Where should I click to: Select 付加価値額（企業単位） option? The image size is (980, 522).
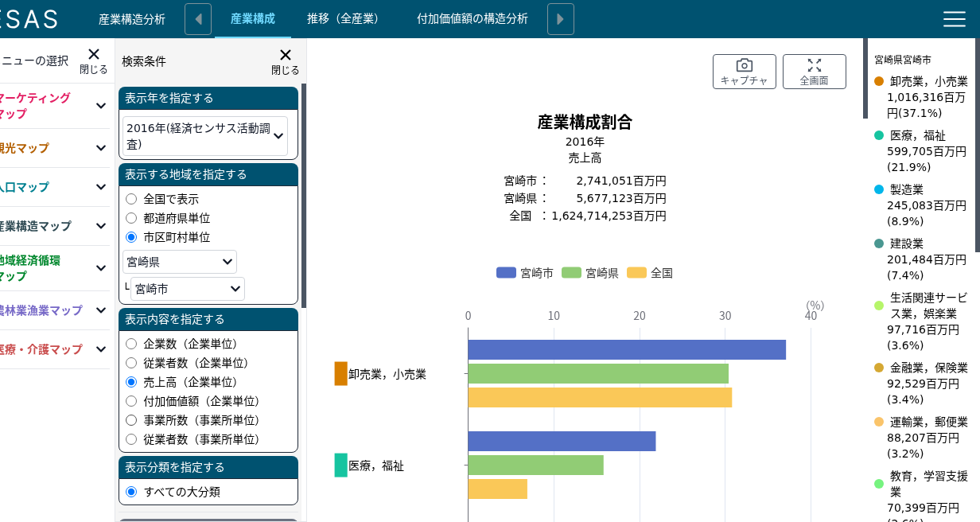pos(131,401)
